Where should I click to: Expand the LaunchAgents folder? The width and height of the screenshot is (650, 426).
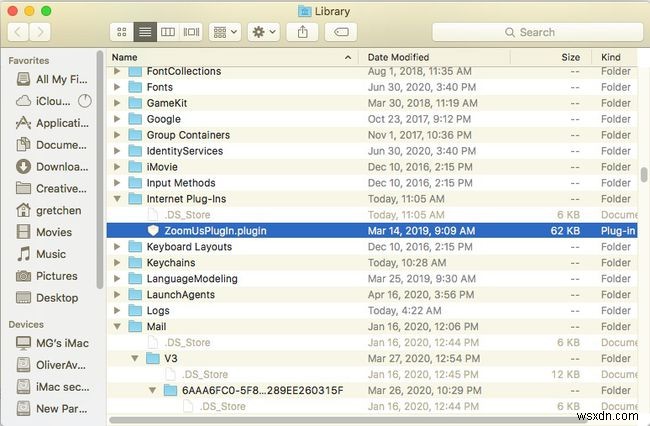[117, 295]
